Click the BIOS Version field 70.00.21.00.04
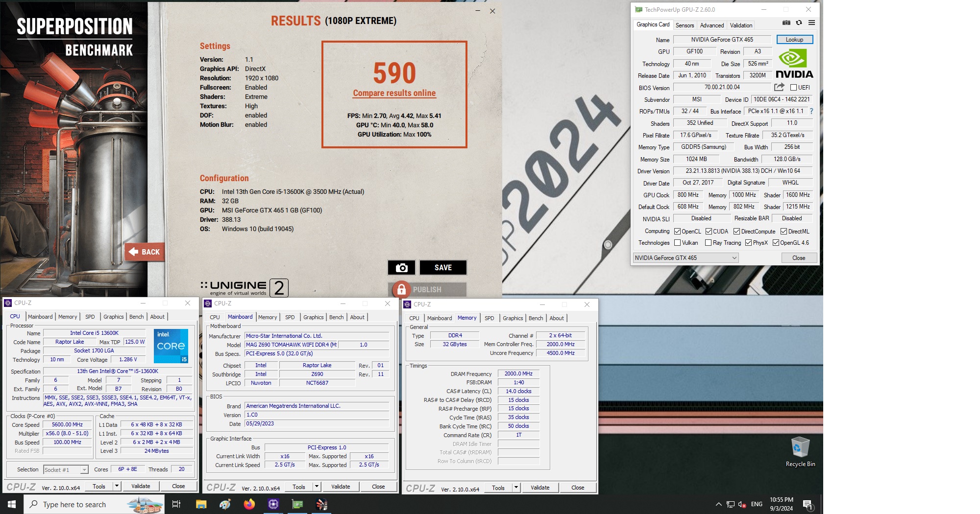This screenshot has height=514, width=980. (722, 87)
